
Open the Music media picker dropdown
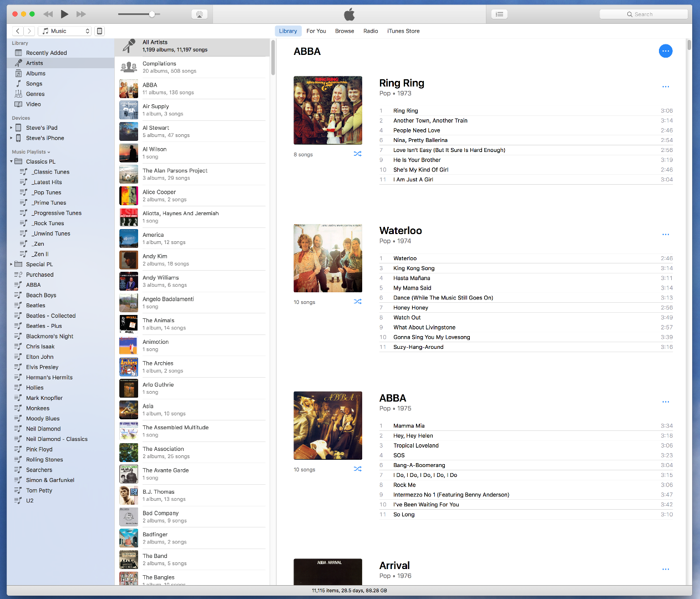click(65, 31)
